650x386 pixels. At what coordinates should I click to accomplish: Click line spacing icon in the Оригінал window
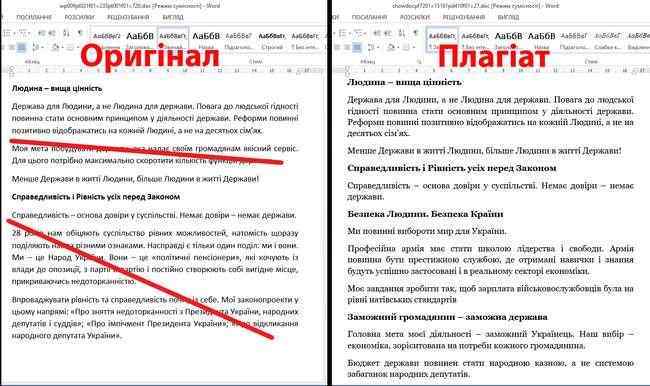(35, 47)
